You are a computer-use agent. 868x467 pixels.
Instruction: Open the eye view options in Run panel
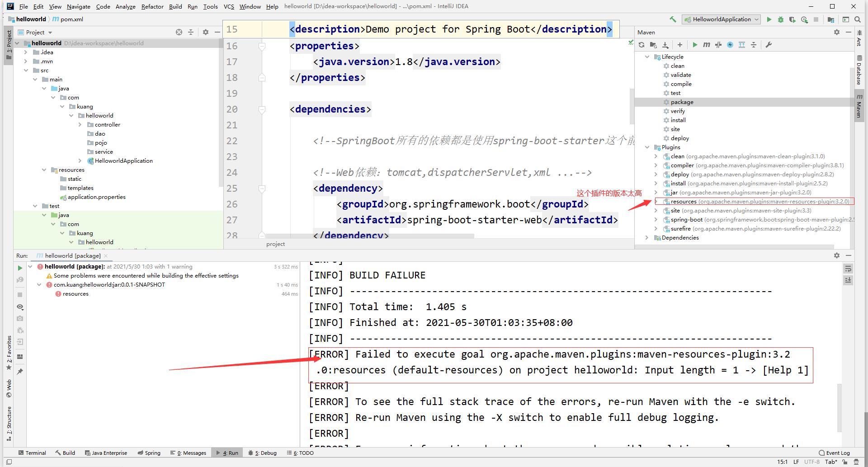(20, 307)
